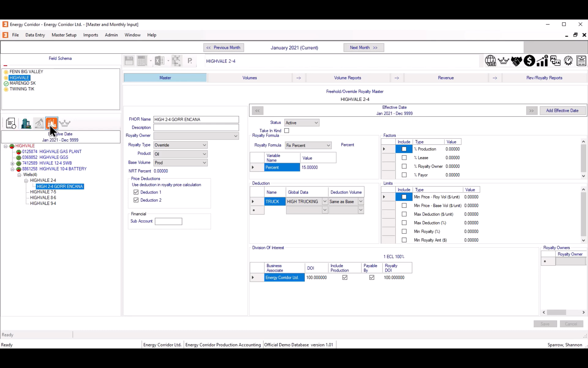Uncheck the Deduction 1 checkbox
The image size is (588, 368).
[x=136, y=192]
